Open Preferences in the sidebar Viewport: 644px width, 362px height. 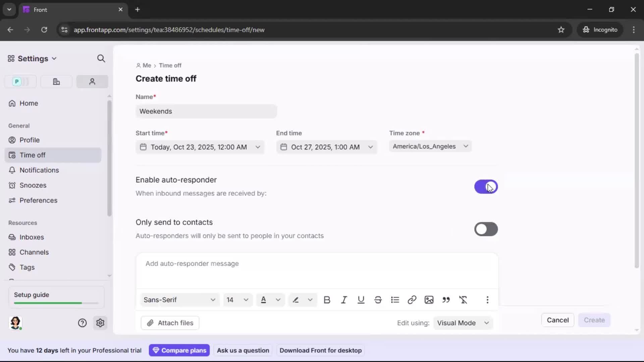(x=38, y=200)
